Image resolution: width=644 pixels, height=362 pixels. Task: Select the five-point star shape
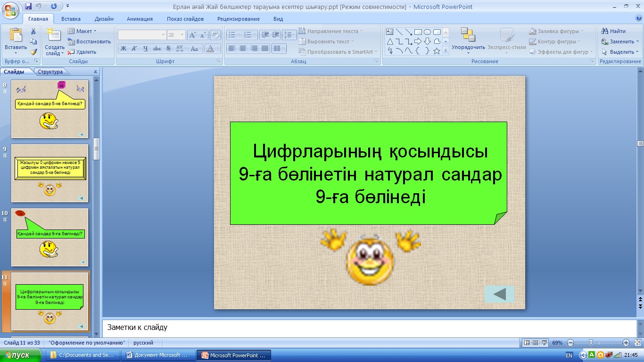437,51
